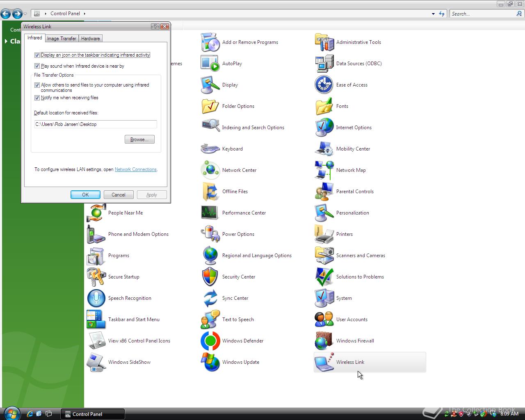Click the Browse button

click(139, 139)
